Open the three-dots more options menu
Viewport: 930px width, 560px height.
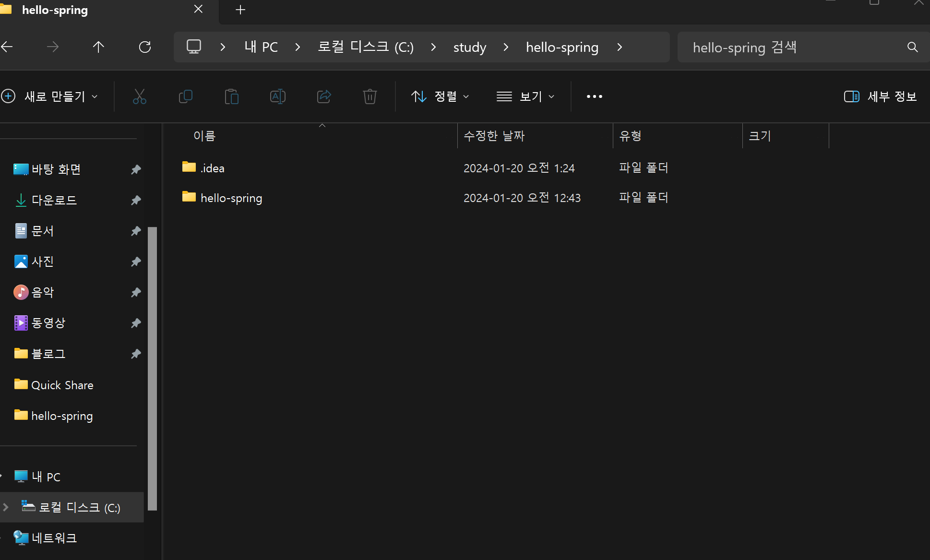click(x=595, y=96)
